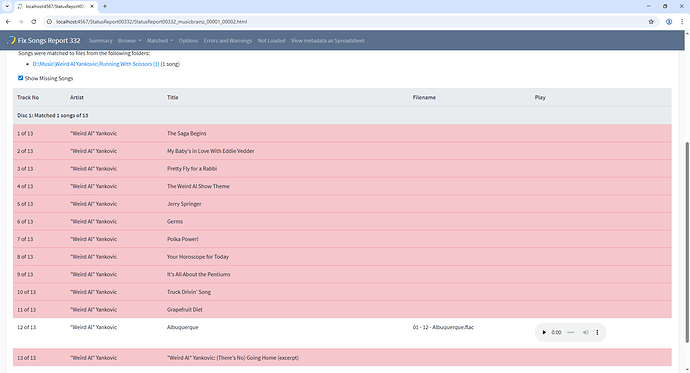The image size is (690, 373).
Task: Click track number 1 of 13
Action: click(x=25, y=133)
